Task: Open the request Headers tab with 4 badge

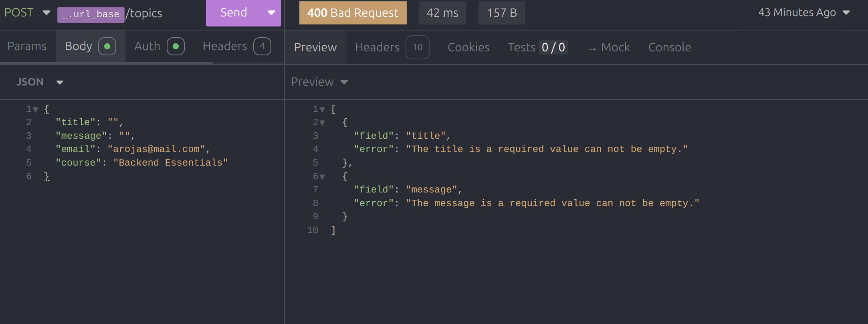Action: [237, 46]
